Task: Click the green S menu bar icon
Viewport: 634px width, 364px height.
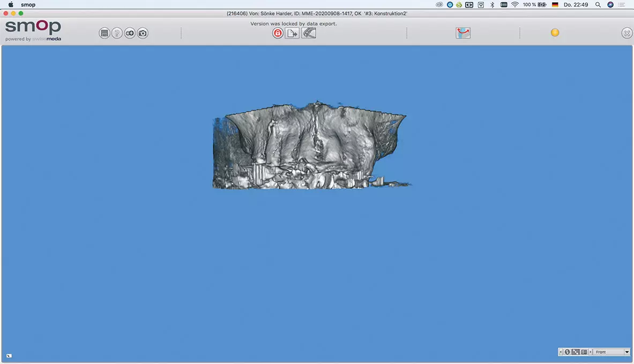Action: click(x=459, y=5)
